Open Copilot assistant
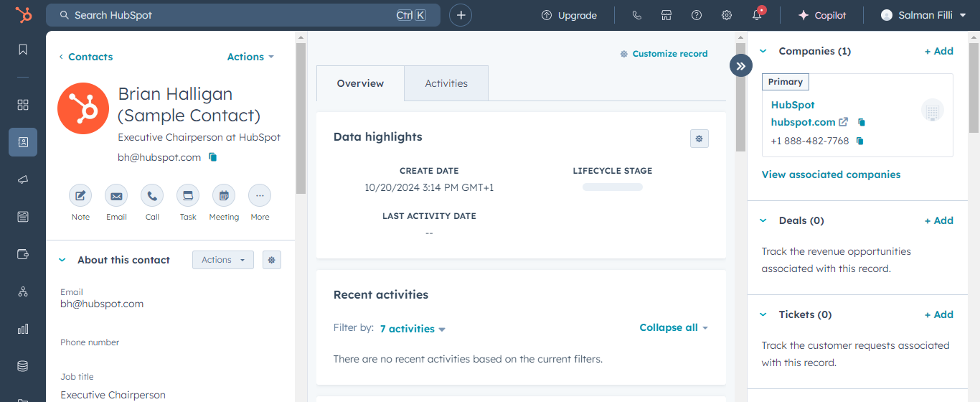The image size is (980, 402). (822, 15)
